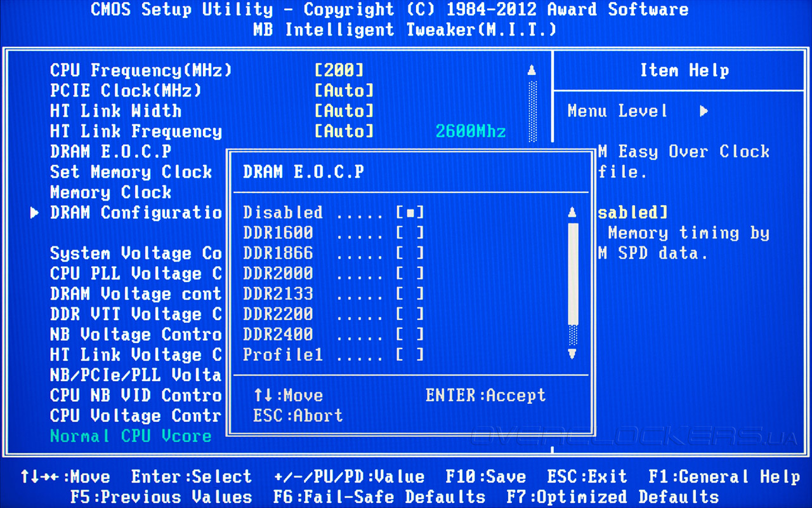This screenshot has width=812, height=508.
Task: Select the Memory Clock row
Action: [x=111, y=192]
